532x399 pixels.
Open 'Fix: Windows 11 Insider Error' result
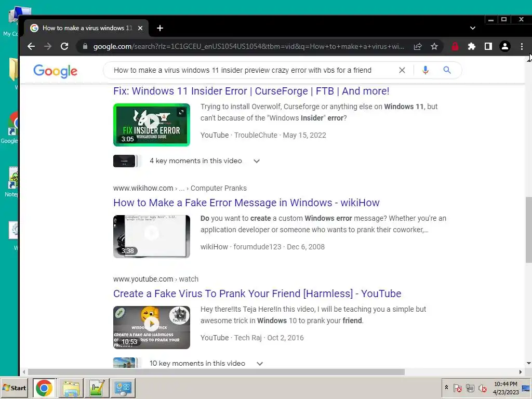click(251, 91)
